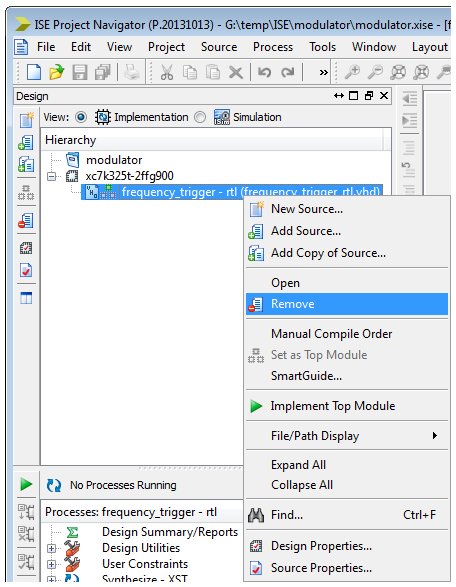Click the Redo arrow icon
456x587 pixels.
pos(288,72)
